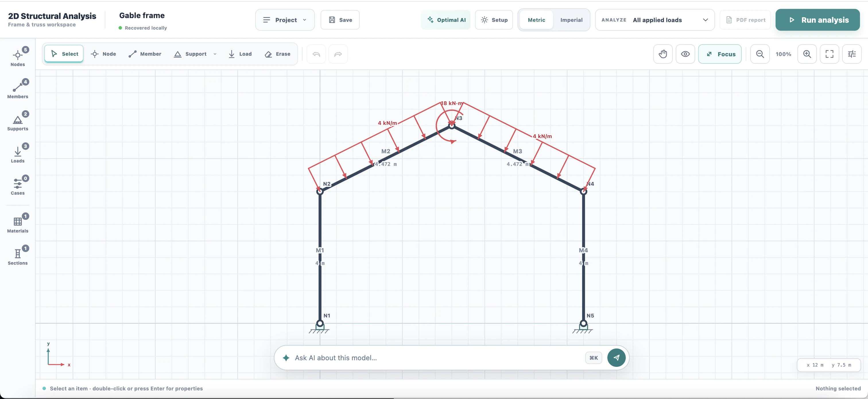Toggle the eye visibility options
The image size is (868, 399).
pyautogui.click(x=685, y=54)
